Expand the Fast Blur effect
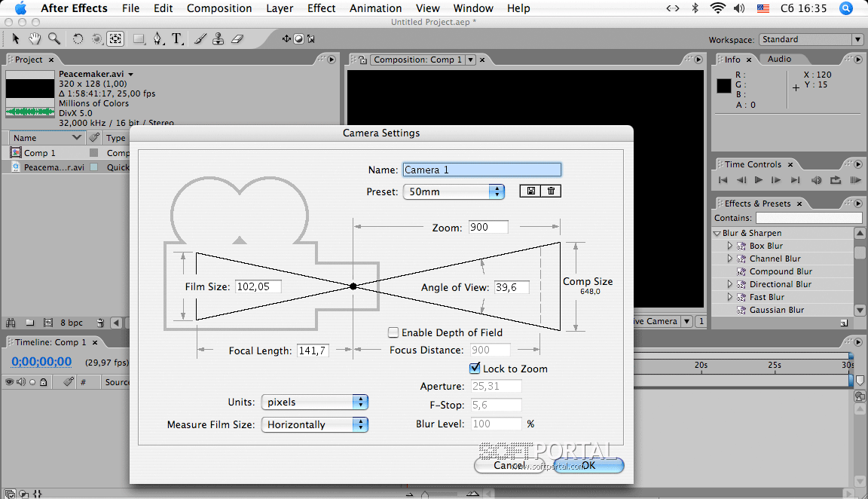The width and height of the screenshot is (868, 499). (x=729, y=297)
